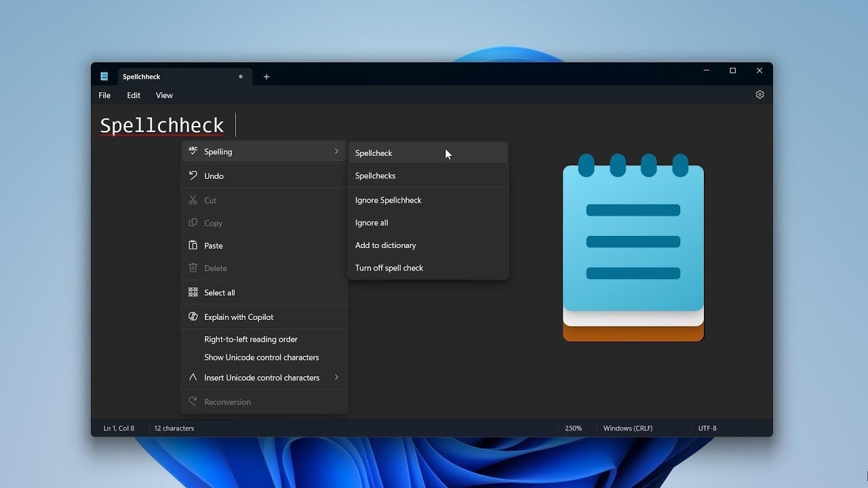Click the Delete trash icon
868x488 pixels.
pyautogui.click(x=193, y=268)
